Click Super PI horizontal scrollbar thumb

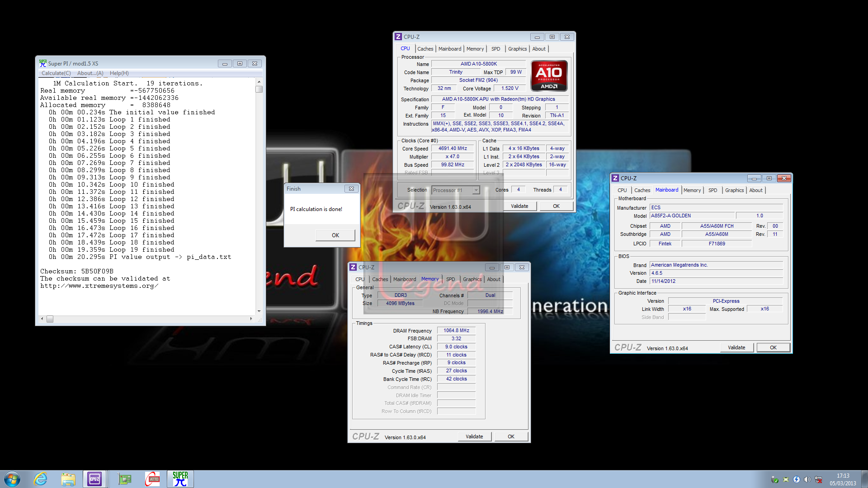(x=50, y=319)
